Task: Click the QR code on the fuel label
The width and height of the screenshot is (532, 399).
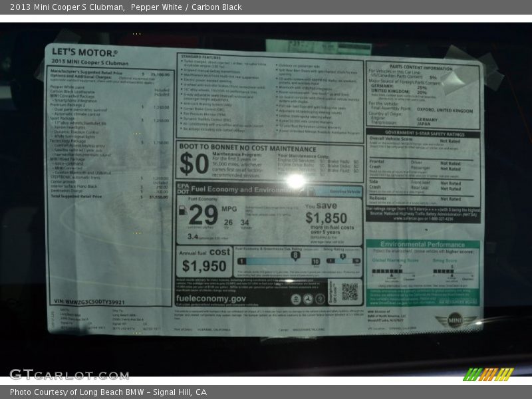Action: [350, 291]
